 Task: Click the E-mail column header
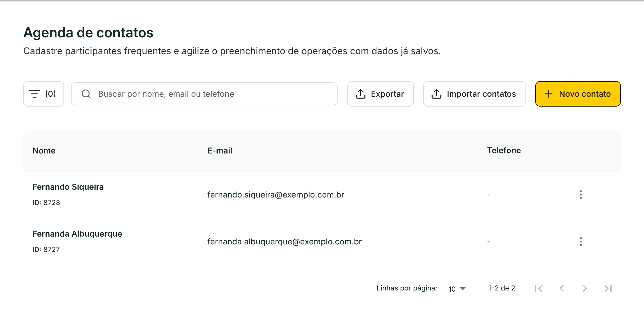(220, 151)
